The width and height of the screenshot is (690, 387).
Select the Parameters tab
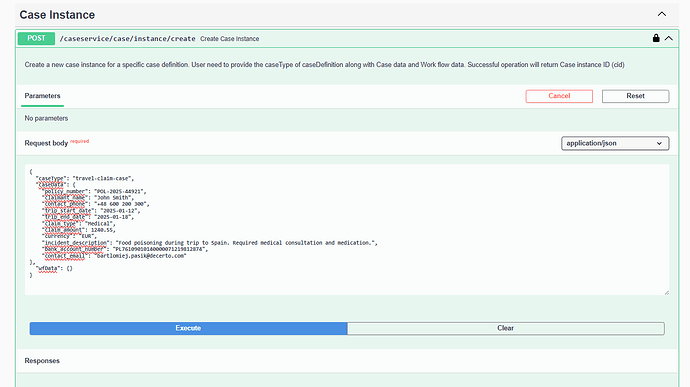(42, 96)
